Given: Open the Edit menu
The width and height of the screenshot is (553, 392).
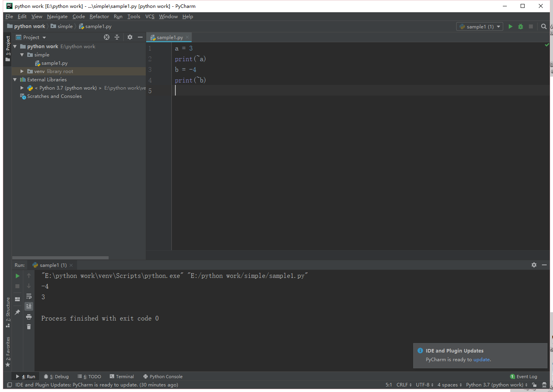Looking at the screenshot, I should (22, 17).
